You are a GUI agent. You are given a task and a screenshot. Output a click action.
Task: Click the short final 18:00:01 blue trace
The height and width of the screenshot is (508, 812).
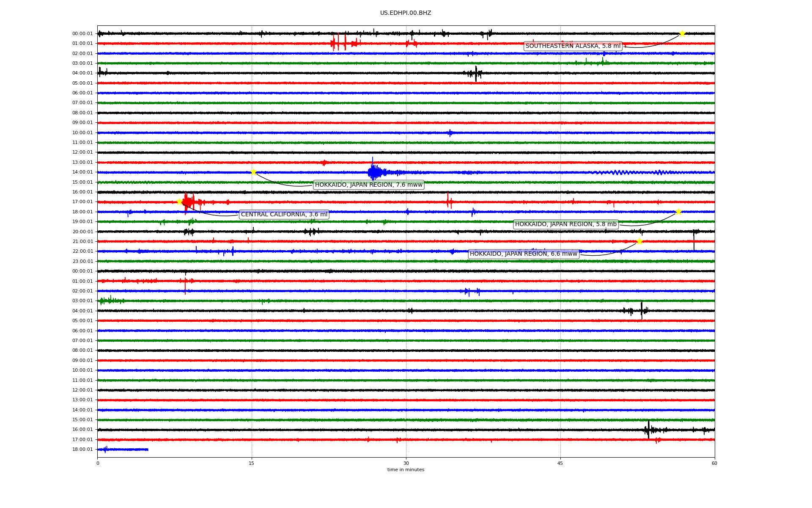(123, 449)
